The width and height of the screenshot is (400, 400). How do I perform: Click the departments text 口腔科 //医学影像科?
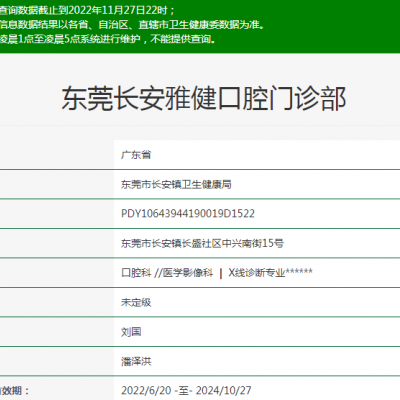pos(167,273)
